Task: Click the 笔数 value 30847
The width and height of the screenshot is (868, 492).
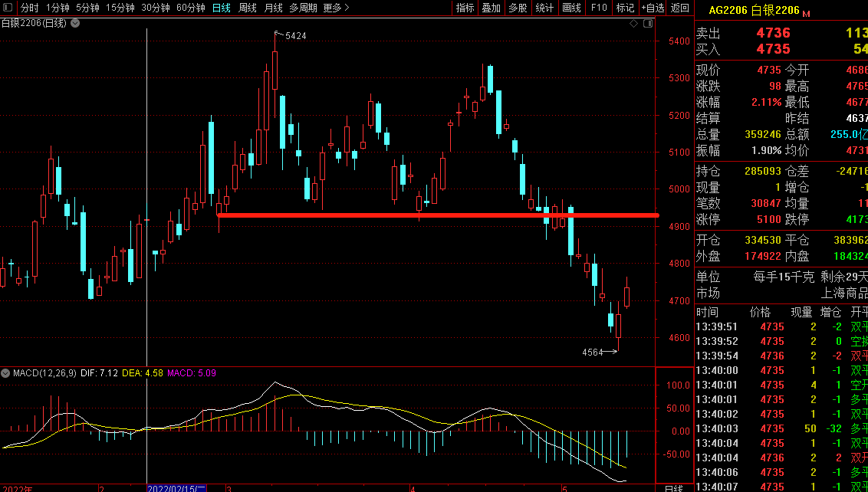Action: click(766, 204)
